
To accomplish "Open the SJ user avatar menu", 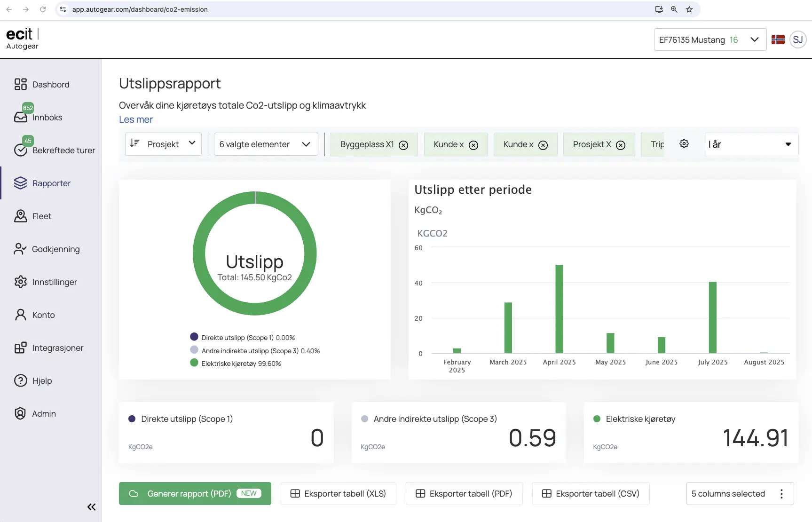I will coord(798,40).
